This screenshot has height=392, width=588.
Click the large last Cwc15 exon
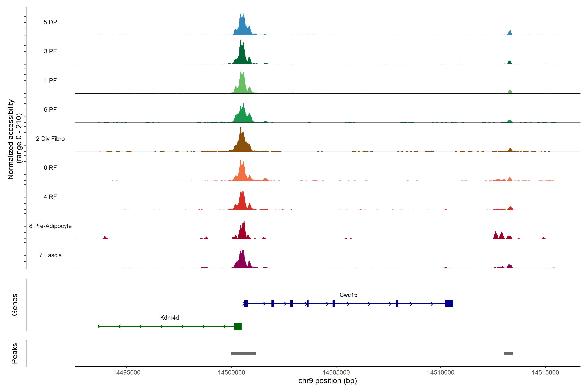[x=449, y=303]
